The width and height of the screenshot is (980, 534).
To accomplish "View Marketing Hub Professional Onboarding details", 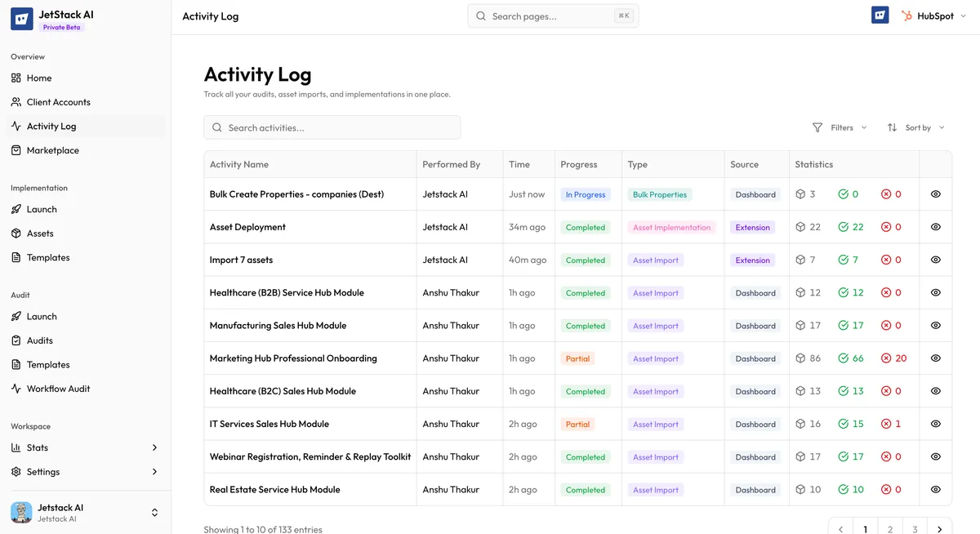I will pos(935,358).
